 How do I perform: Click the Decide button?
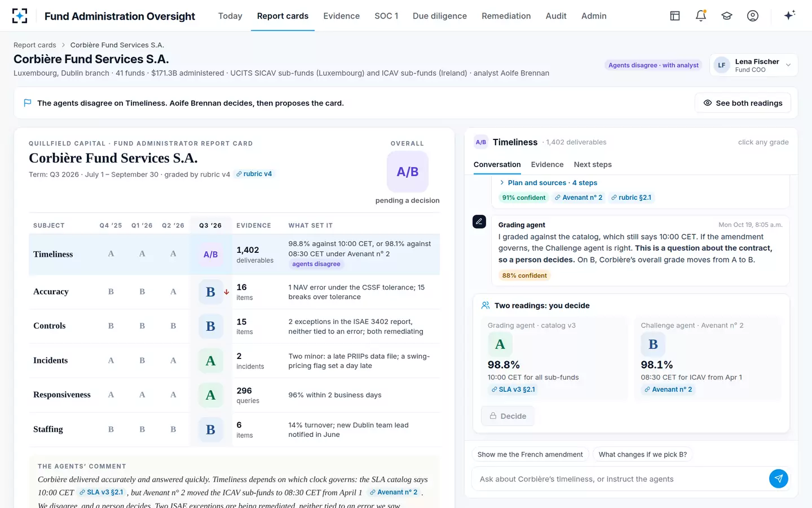(x=507, y=416)
